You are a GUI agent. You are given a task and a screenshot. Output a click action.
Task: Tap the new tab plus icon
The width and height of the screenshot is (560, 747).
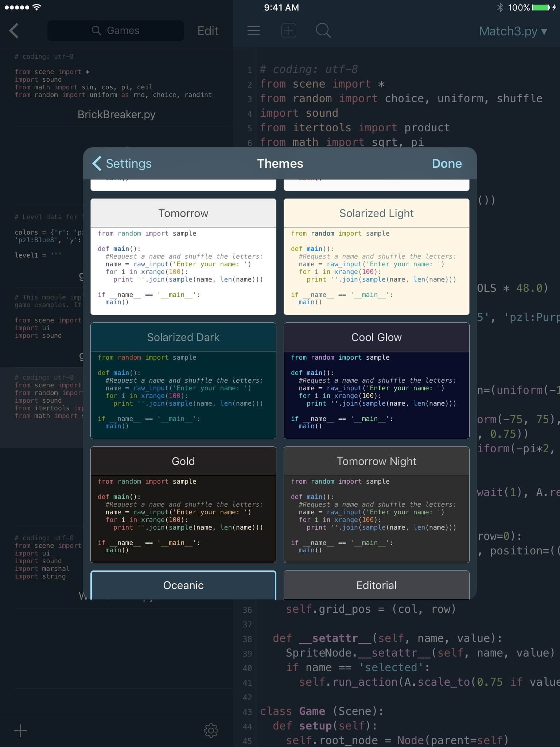(x=288, y=31)
